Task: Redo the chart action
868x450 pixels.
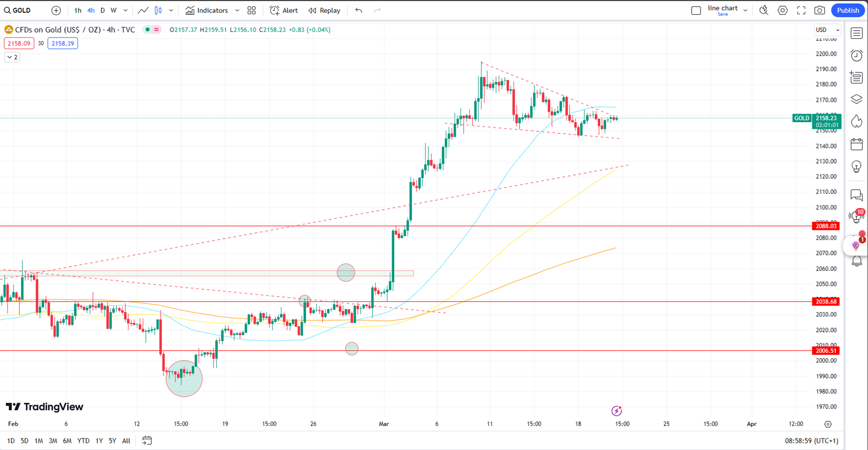Action: [377, 10]
